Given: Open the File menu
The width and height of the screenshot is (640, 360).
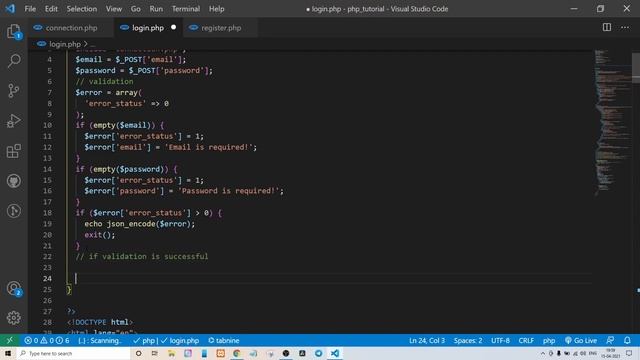Looking at the screenshot, I should (30, 9).
